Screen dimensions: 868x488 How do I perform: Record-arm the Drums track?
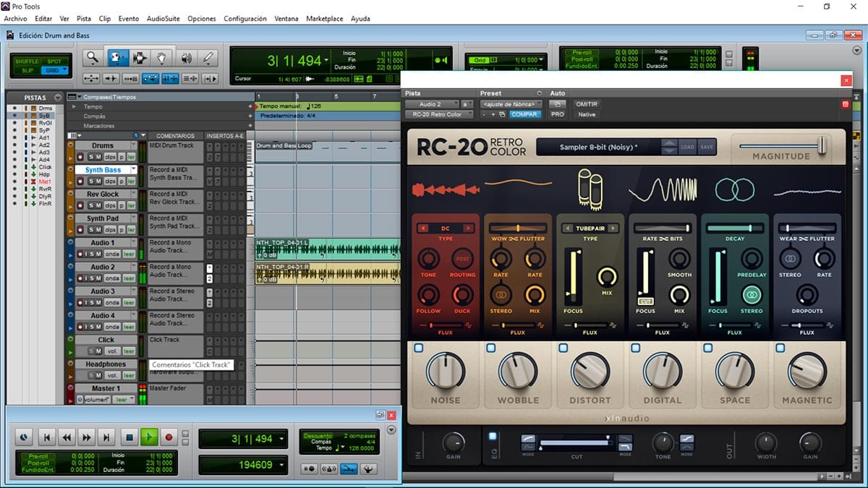[x=80, y=157]
